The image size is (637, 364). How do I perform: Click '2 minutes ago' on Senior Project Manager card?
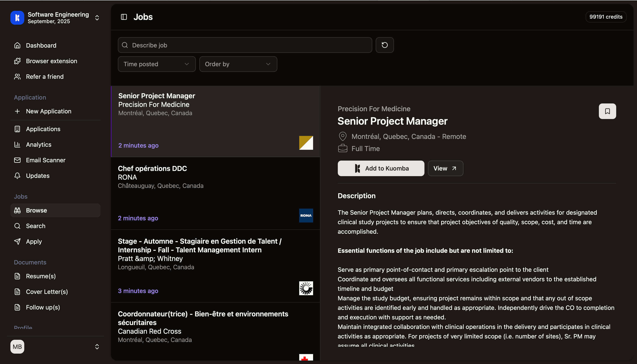point(138,145)
